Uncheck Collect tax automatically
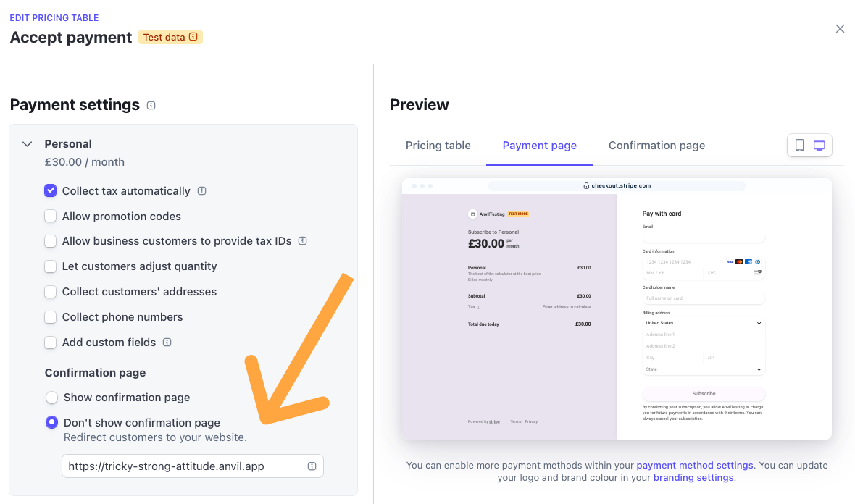This screenshot has height=504, width=855. (51, 190)
